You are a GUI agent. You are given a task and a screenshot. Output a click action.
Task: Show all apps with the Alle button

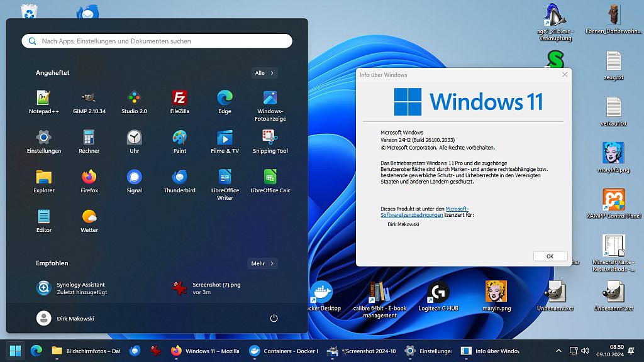coord(264,73)
